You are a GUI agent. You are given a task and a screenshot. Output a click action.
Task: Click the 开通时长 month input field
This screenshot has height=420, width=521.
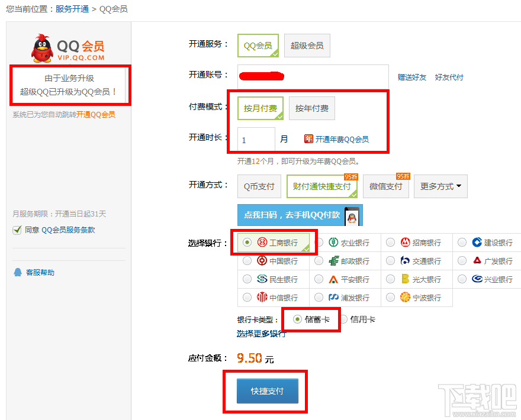click(x=255, y=139)
